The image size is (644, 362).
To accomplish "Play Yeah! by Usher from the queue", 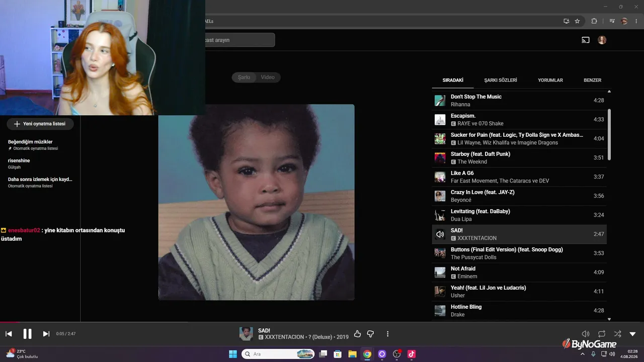I will click(x=519, y=292).
